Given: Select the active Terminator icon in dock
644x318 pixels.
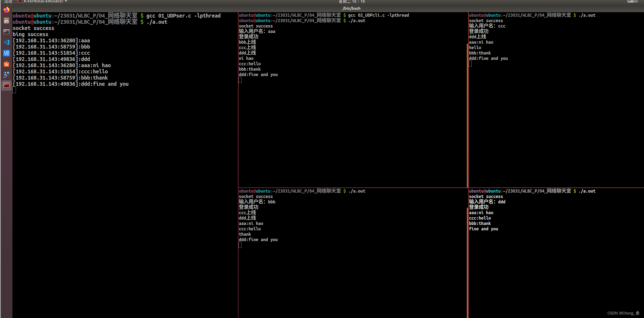Looking at the screenshot, I should click(6, 85).
